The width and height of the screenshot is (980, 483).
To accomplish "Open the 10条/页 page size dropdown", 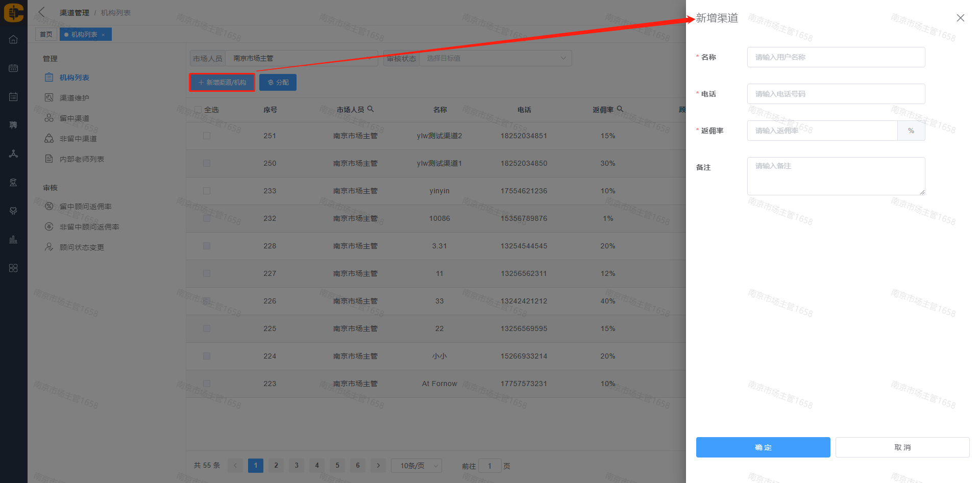I will (x=416, y=466).
